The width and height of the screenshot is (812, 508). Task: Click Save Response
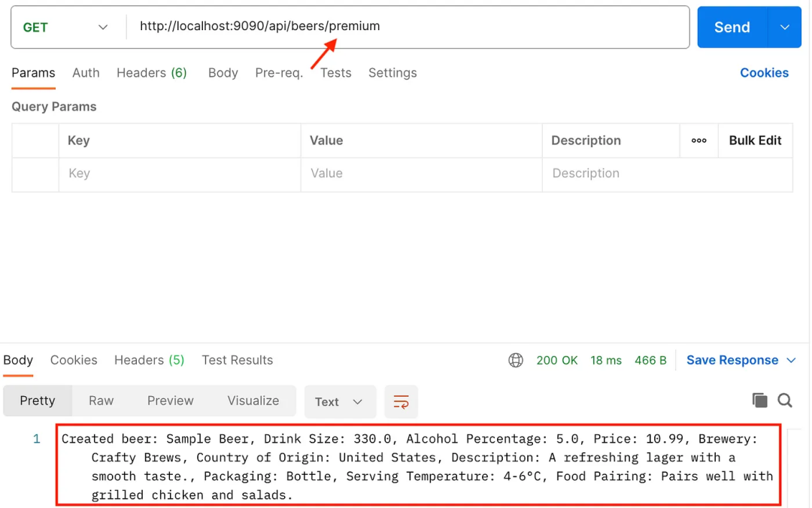click(732, 361)
